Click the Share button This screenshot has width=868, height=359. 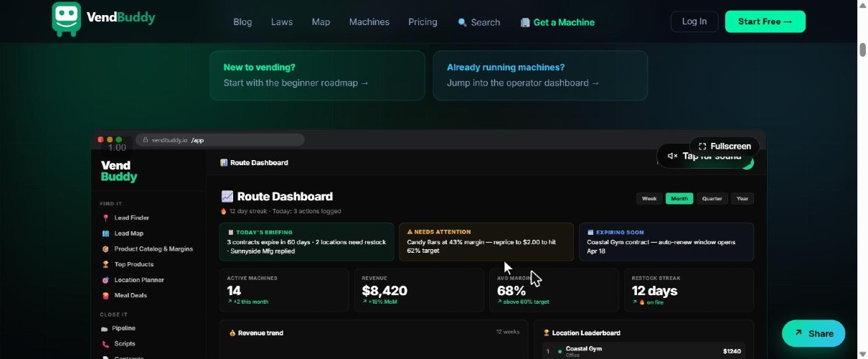[813, 333]
